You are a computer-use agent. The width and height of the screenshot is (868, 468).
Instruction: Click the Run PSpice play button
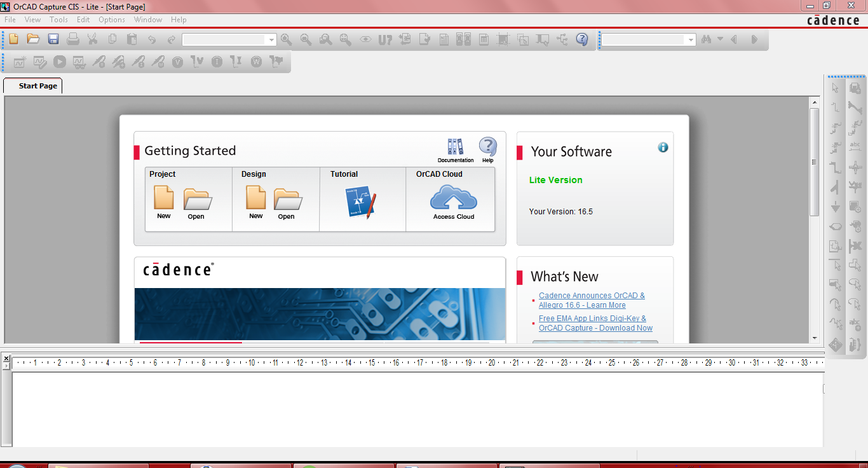point(59,62)
